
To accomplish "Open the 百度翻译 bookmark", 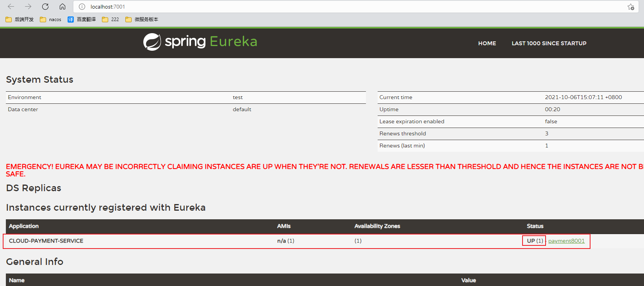I will (x=82, y=19).
